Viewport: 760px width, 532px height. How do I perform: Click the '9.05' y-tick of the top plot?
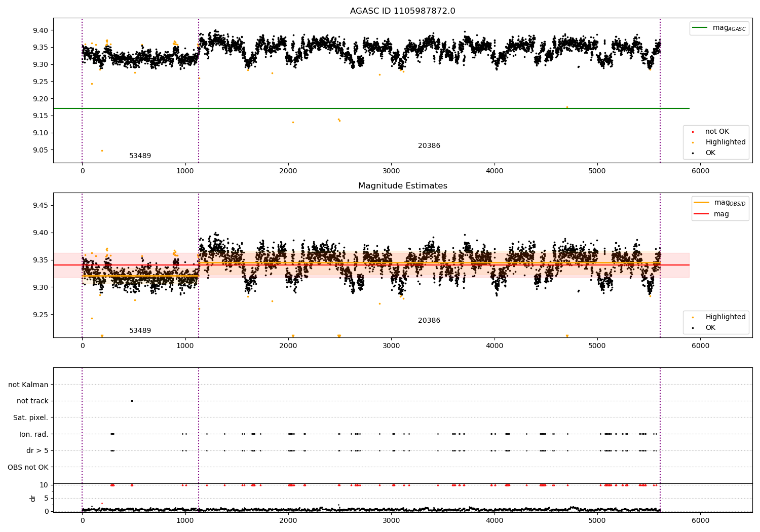pos(41,150)
